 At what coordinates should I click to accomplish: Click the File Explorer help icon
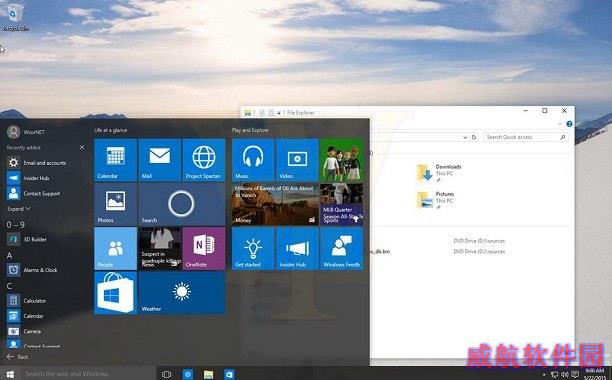pos(569,124)
